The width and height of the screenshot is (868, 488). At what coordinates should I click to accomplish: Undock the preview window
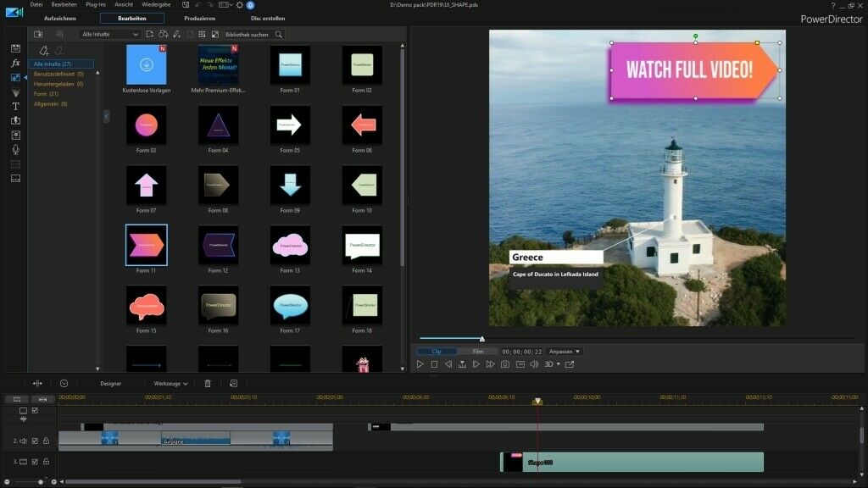(570, 364)
